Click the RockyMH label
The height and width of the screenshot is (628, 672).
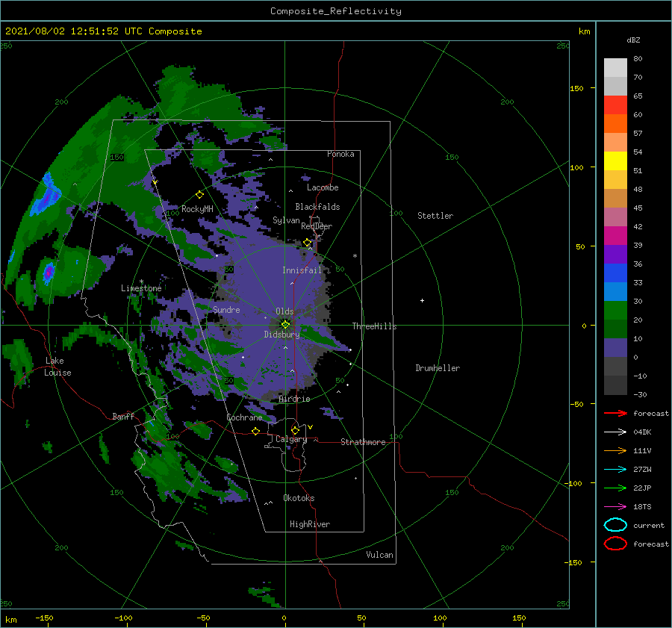(x=197, y=209)
